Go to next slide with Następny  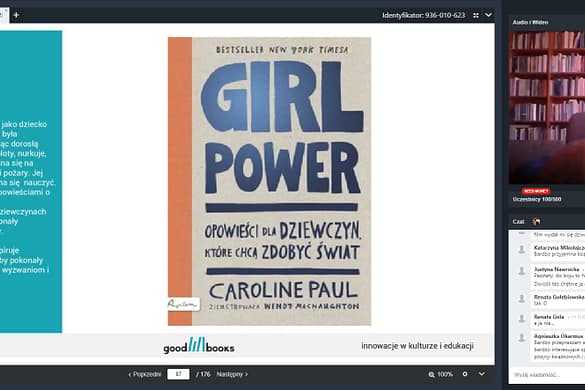click(x=232, y=374)
